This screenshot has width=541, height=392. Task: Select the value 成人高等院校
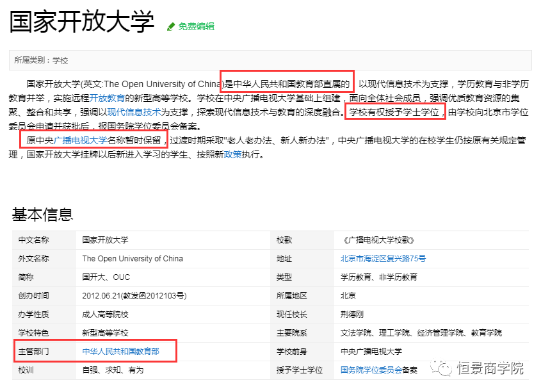[105, 314]
